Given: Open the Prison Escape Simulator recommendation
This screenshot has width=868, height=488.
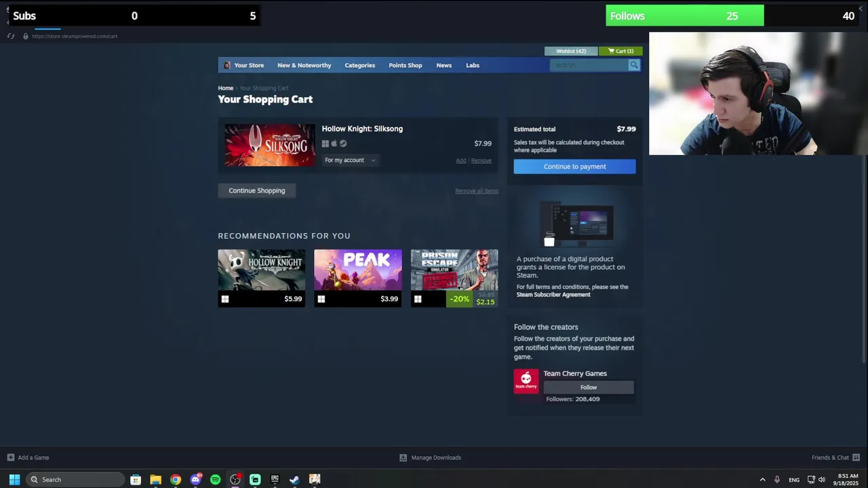Looking at the screenshot, I should [x=454, y=270].
